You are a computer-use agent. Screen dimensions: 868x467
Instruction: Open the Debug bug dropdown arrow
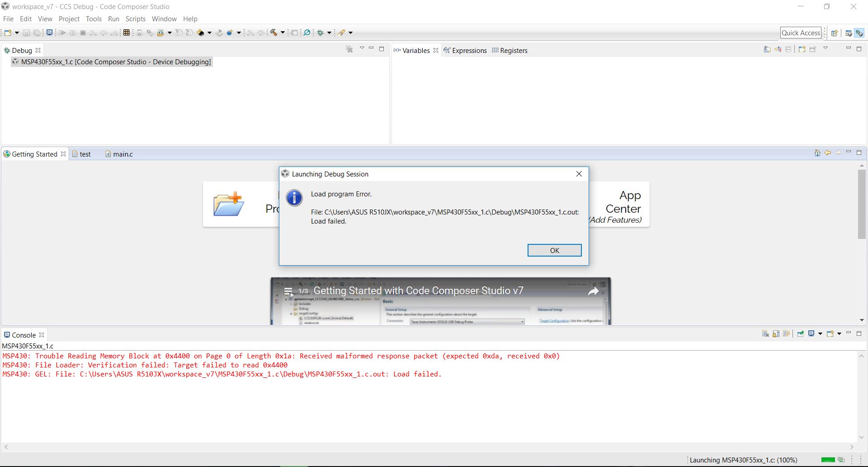point(329,33)
